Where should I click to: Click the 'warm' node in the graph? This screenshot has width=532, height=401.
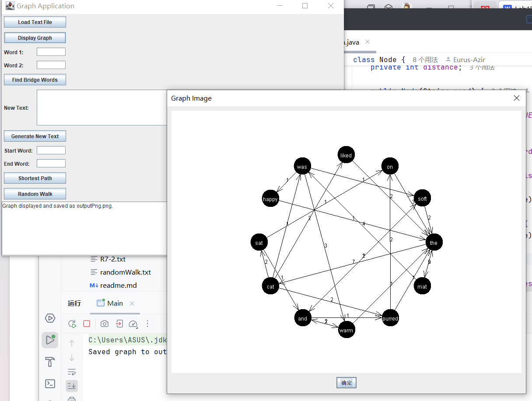click(x=346, y=330)
